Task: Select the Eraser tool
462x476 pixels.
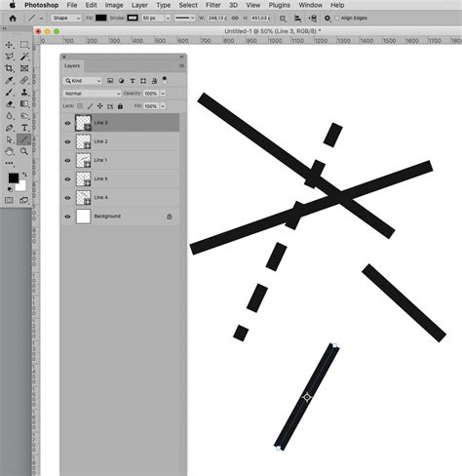Action: [x=9, y=104]
